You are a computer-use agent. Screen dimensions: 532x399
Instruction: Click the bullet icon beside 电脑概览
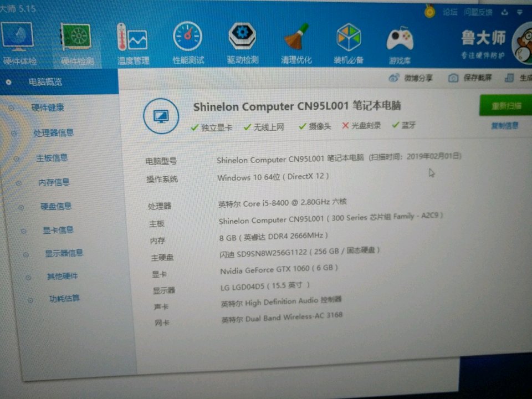point(8,82)
